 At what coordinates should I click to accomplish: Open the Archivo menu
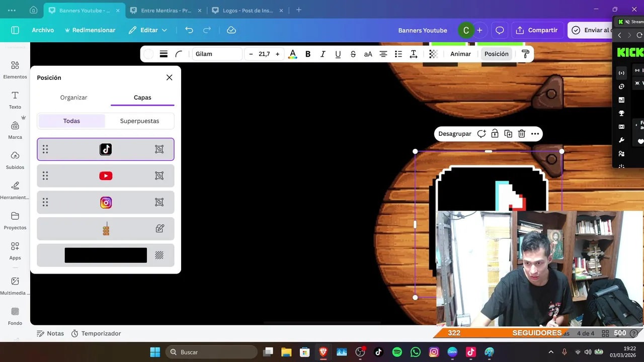pos(43,30)
